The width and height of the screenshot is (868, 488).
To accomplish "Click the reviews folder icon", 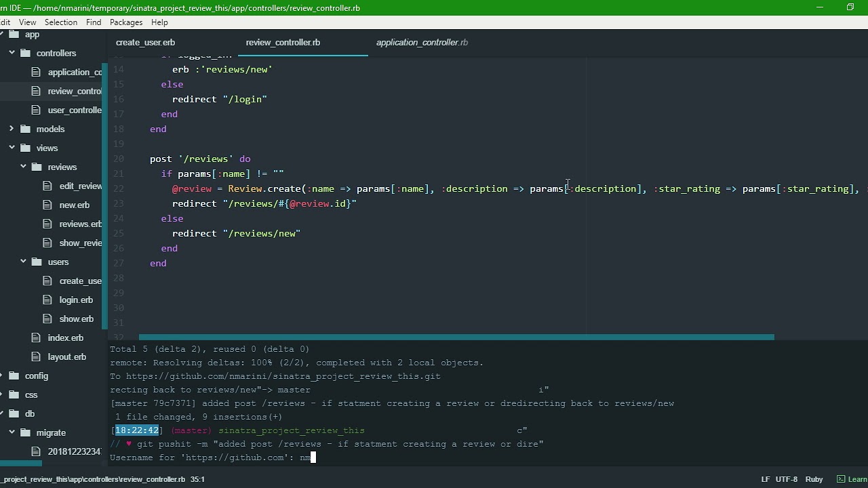I will click(37, 167).
